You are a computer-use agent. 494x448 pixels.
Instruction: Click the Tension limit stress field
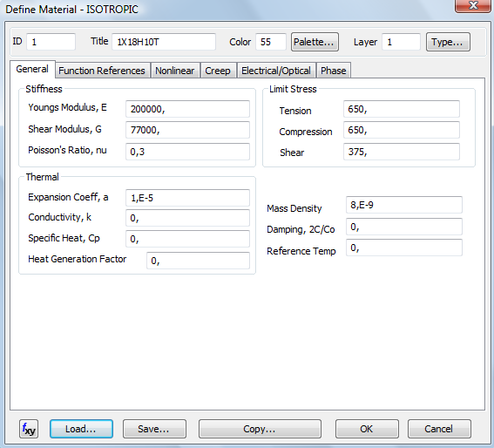point(402,109)
